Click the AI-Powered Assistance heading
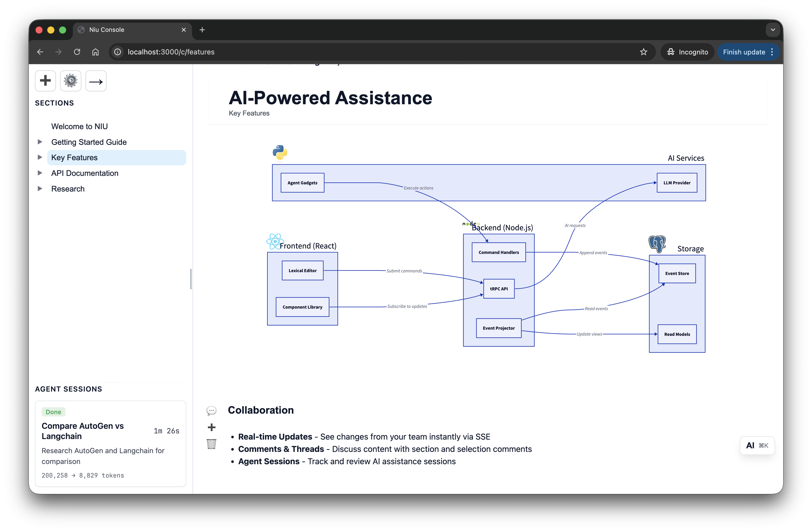The width and height of the screenshot is (812, 532). (330, 98)
